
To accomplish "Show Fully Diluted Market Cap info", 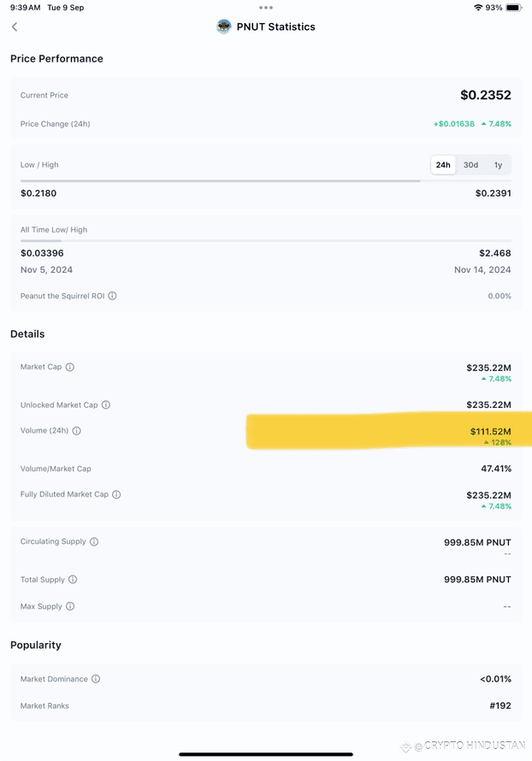I will (116, 494).
